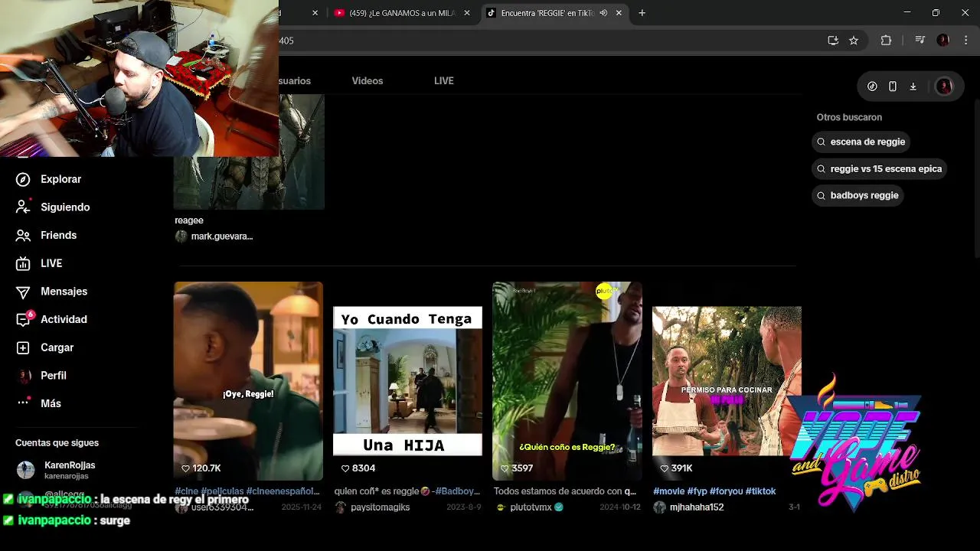Switch to the LIVE search tab
This screenshot has width=980, height=551.
[444, 80]
